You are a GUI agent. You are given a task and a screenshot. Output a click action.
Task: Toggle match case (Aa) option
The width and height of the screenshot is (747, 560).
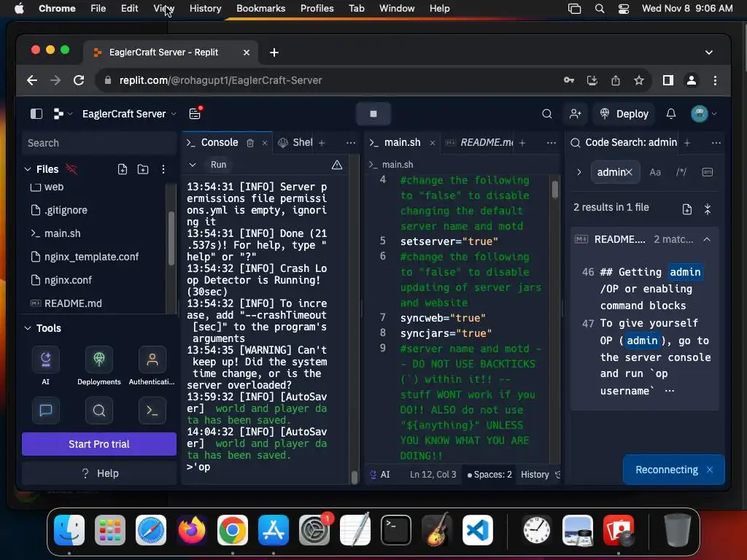coord(655,172)
